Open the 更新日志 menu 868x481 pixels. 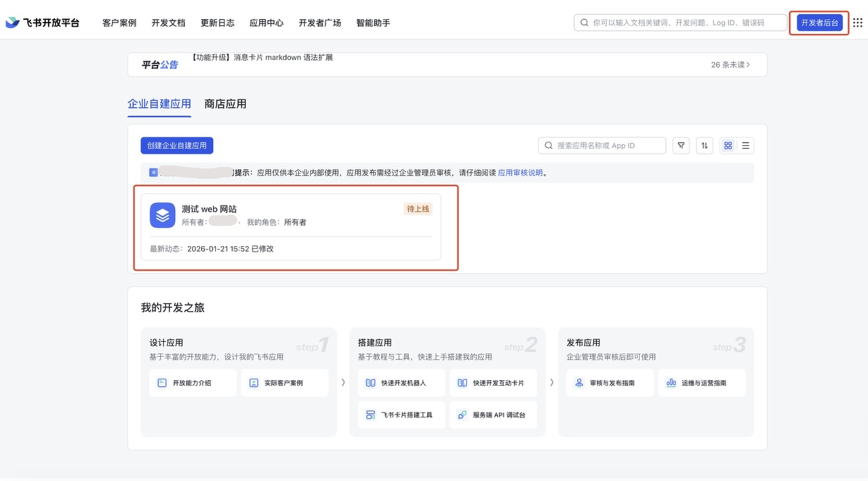coord(218,22)
